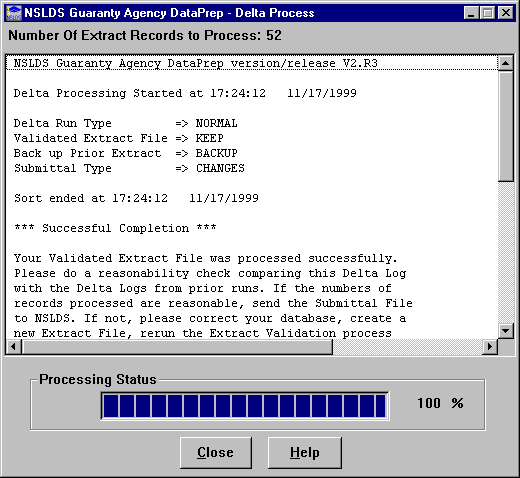Click the vertical scrollbar thumb

(506, 126)
